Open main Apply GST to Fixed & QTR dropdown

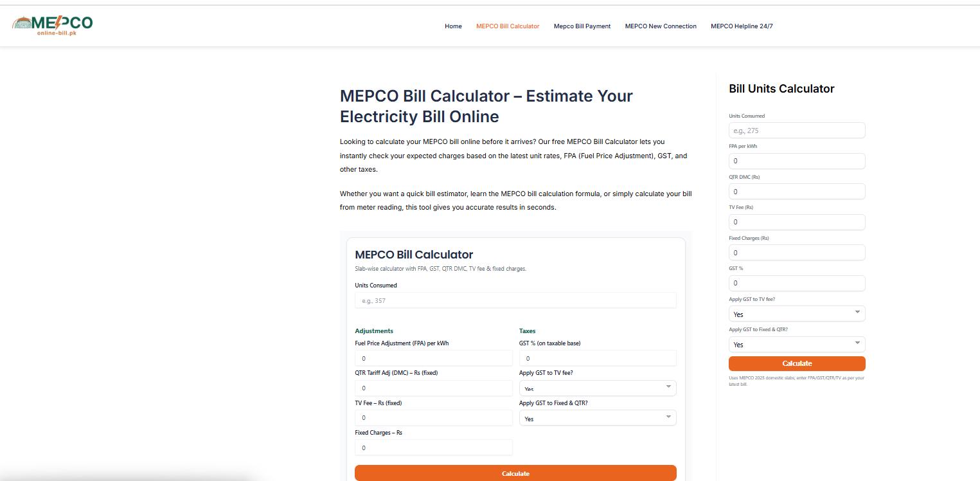pos(598,418)
